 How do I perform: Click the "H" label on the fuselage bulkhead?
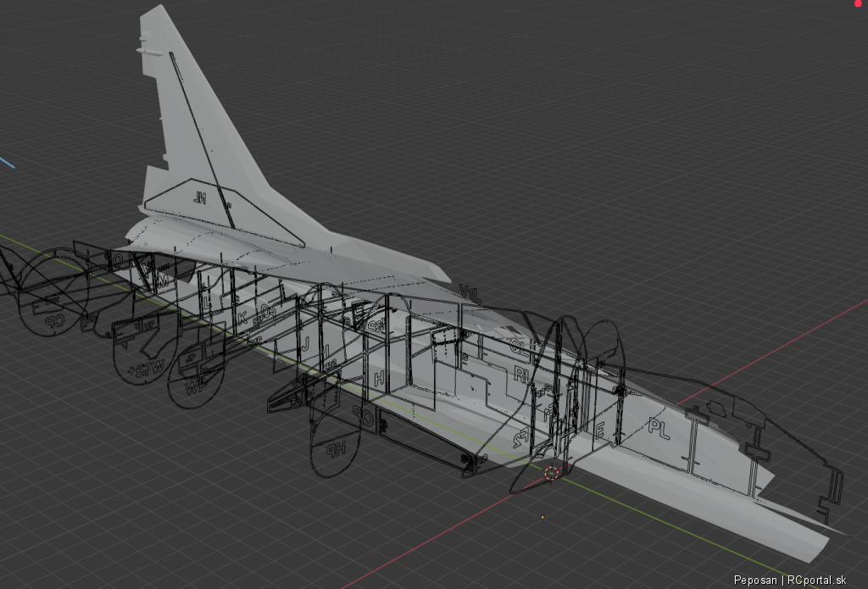(379, 379)
